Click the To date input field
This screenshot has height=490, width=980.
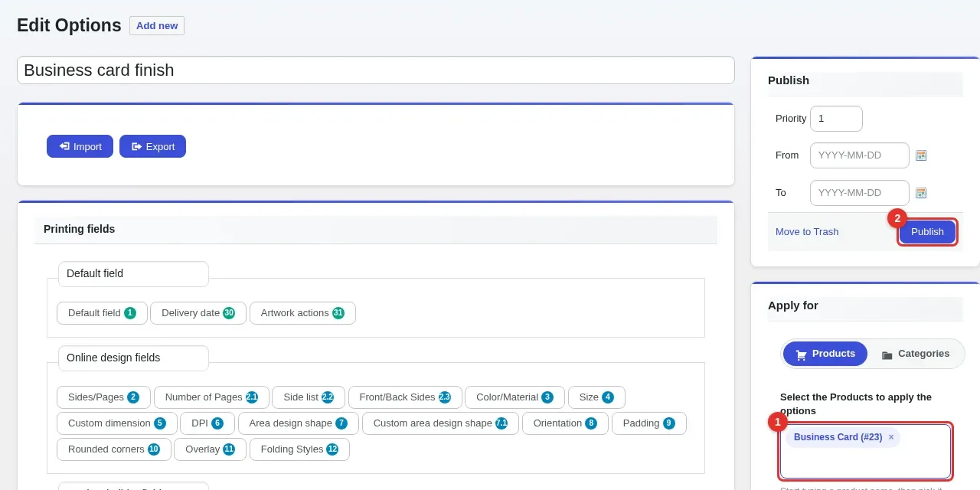860,193
